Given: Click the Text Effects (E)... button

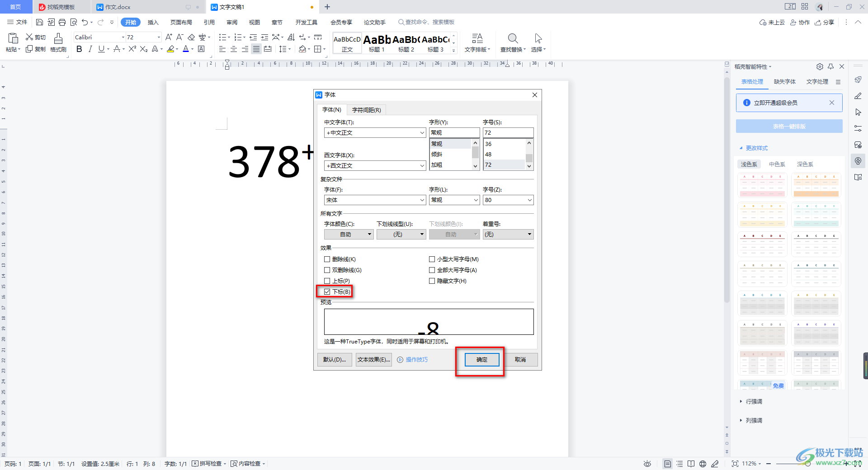Looking at the screenshot, I should tap(374, 360).
